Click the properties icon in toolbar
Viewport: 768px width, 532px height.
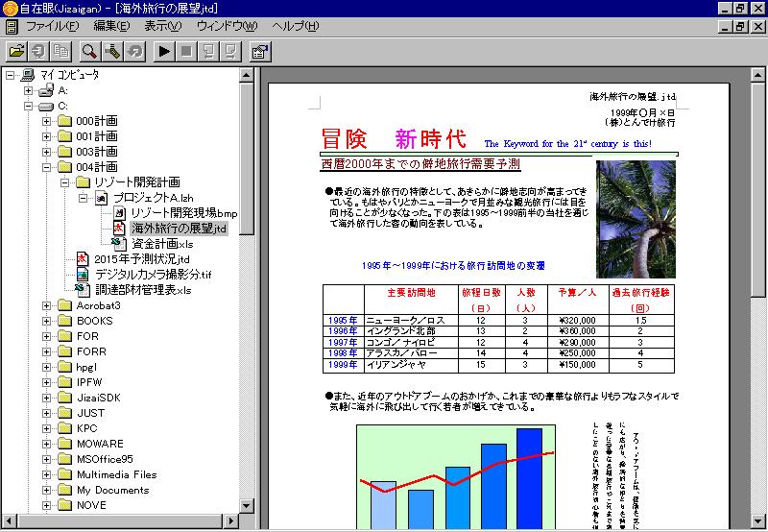(x=258, y=51)
